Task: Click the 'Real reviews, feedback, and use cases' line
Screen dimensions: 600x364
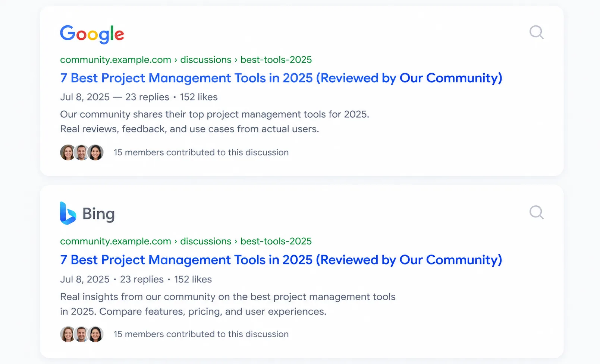Action: click(x=190, y=129)
